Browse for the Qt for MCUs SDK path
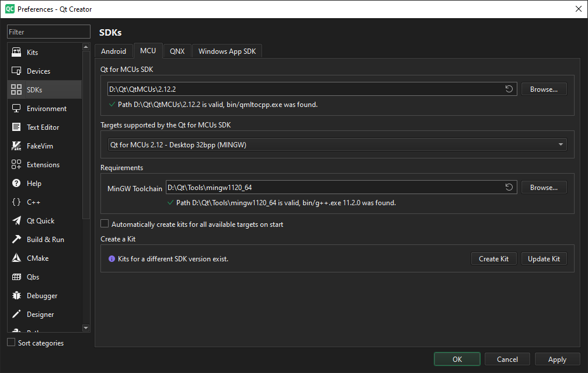 point(544,89)
